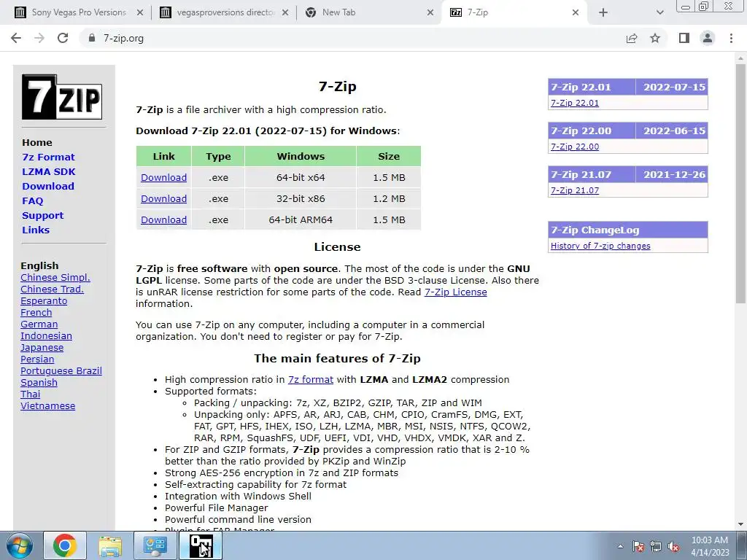Open the 7-Zip 22.00 news link

coord(575,147)
